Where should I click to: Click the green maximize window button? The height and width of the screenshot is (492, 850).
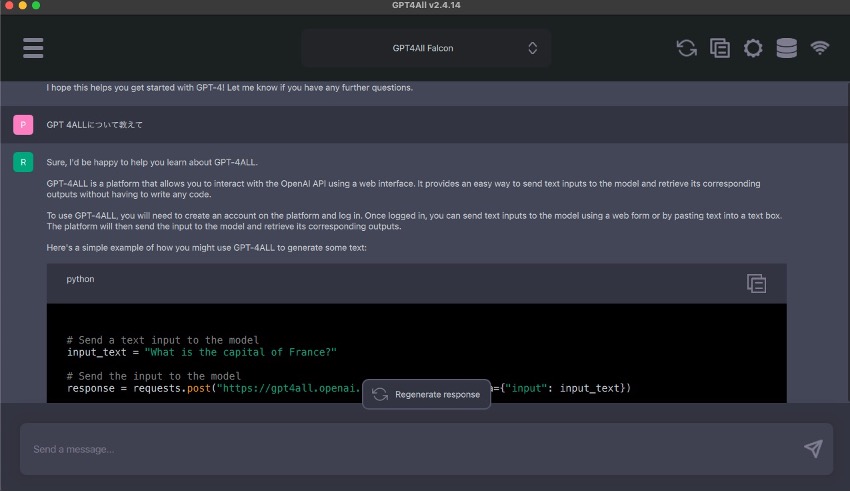tap(36, 5)
